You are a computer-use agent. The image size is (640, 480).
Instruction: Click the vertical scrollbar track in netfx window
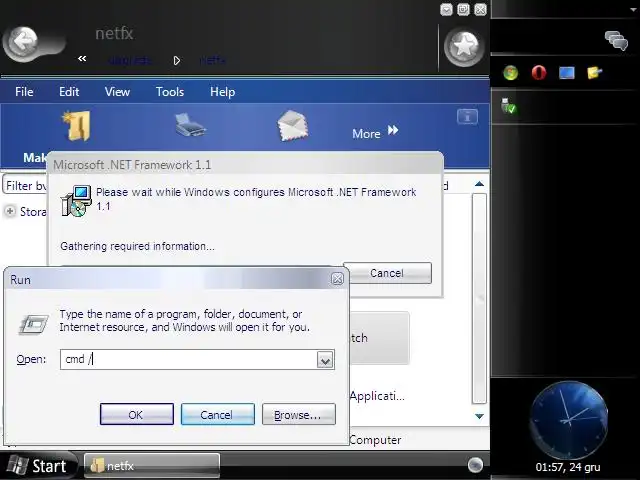point(479,299)
